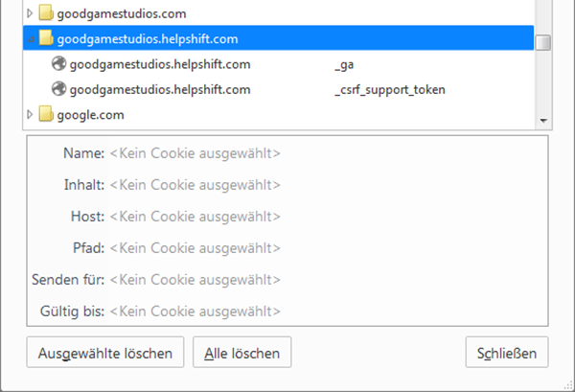Image resolution: width=575 pixels, height=392 pixels.
Task: Select the google.com site row
Action: (278, 115)
